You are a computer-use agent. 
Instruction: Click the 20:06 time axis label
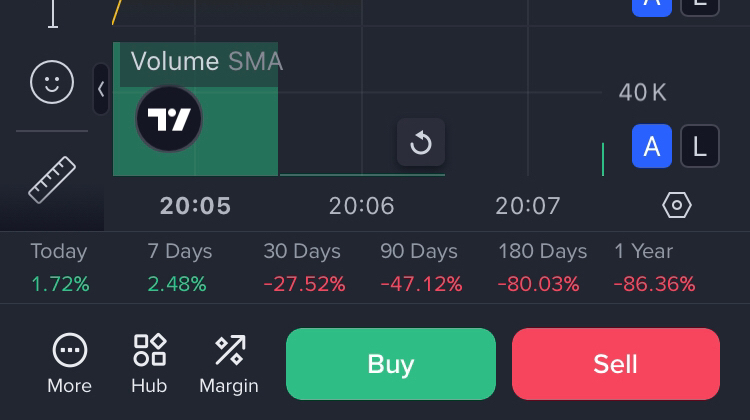pyautogui.click(x=362, y=206)
